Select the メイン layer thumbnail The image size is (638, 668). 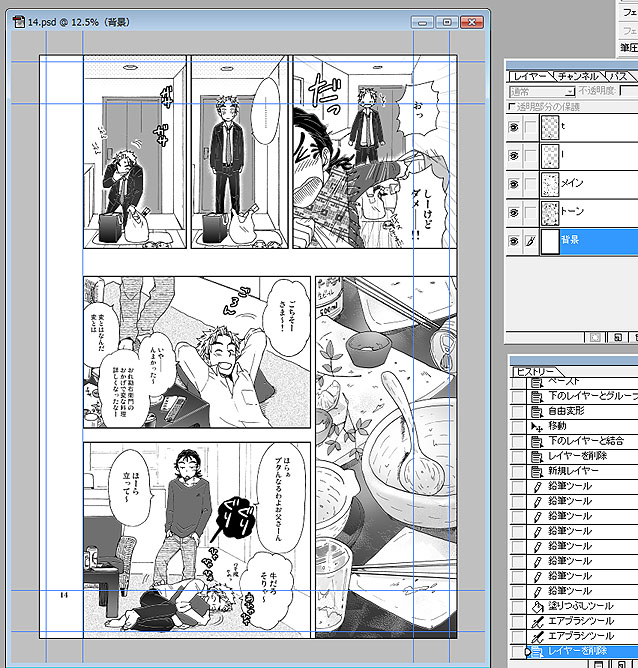click(550, 184)
